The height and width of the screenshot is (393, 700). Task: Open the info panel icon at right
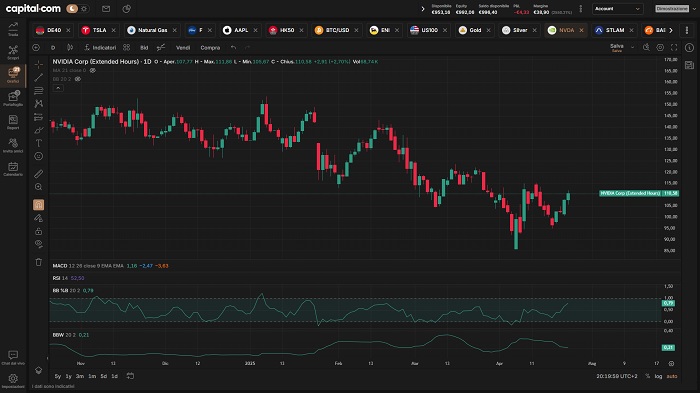point(689,47)
